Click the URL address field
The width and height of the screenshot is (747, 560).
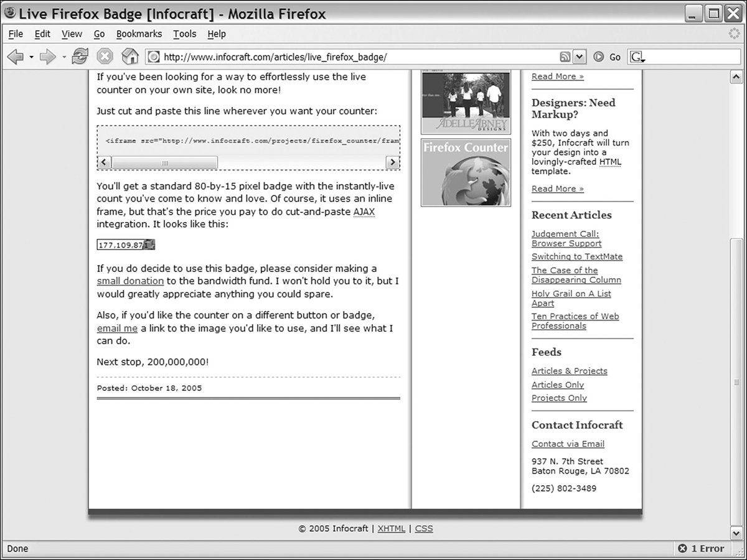360,57
